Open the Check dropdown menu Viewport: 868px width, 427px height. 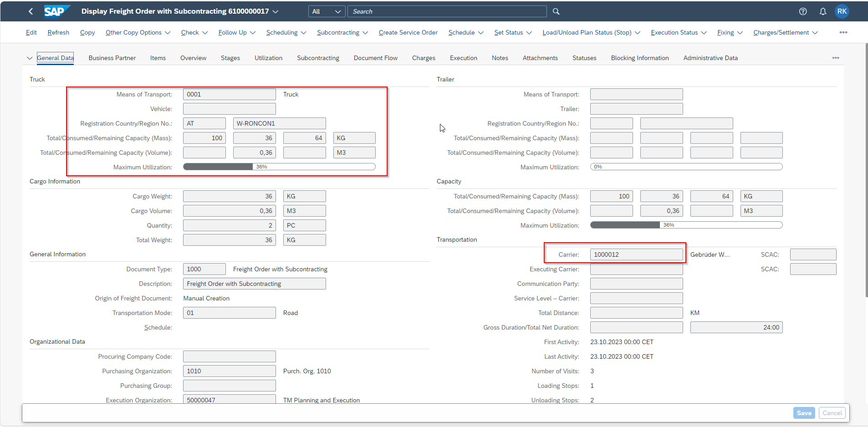tap(194, 32)
